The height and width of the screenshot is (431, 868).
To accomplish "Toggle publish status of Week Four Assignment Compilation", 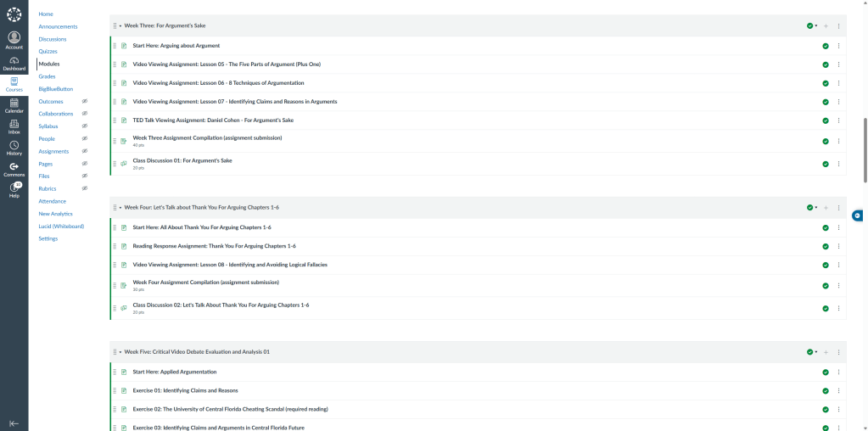I will click(825, 286).
